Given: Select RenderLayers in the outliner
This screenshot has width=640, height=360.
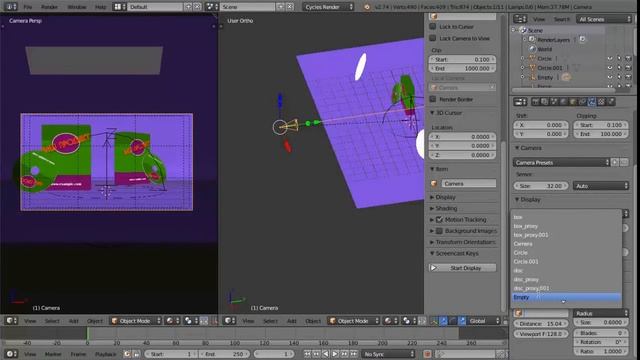Looking at the screenshot, I should (x=553, y=40).
